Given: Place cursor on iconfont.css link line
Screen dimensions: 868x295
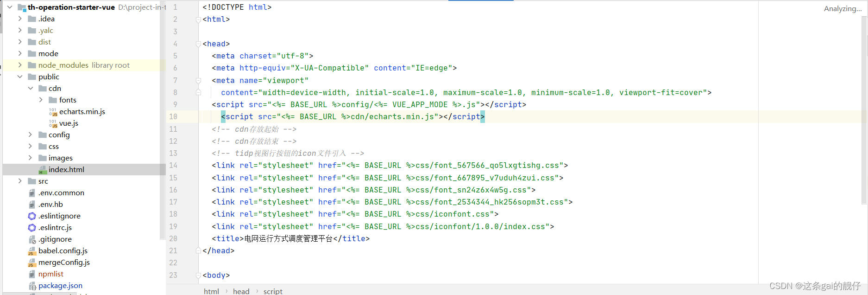Looking at the screenshot, I should (355, 214).
